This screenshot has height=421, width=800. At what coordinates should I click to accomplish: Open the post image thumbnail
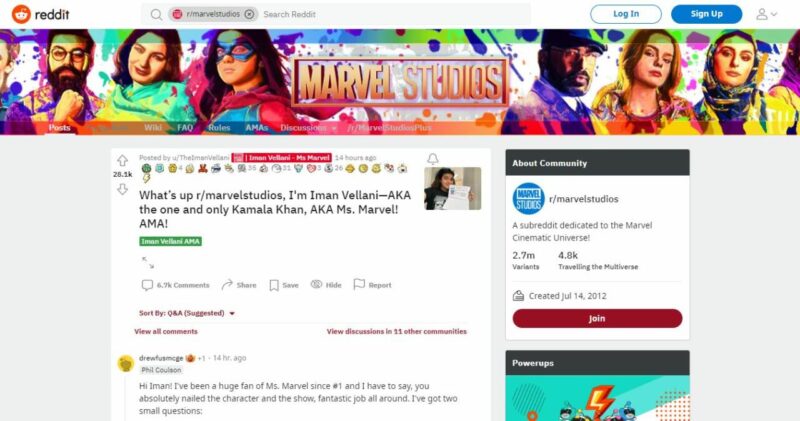point(453,188)
